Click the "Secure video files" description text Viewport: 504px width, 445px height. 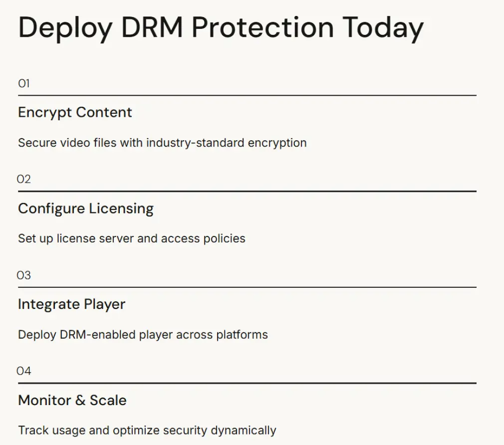pos(162,143)
